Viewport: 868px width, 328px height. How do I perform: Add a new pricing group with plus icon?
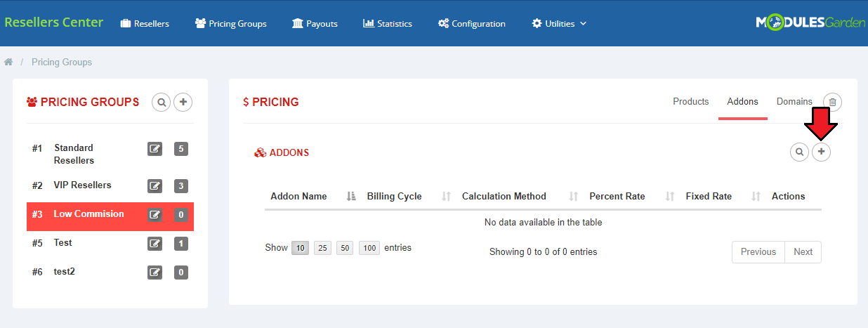pyautogui.click(x=183, y=103)
